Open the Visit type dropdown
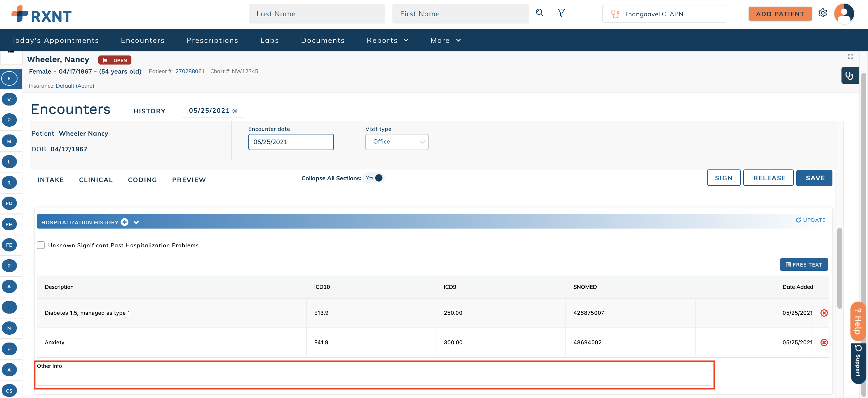This screenshot has height=398, width=868. point(397,142)
